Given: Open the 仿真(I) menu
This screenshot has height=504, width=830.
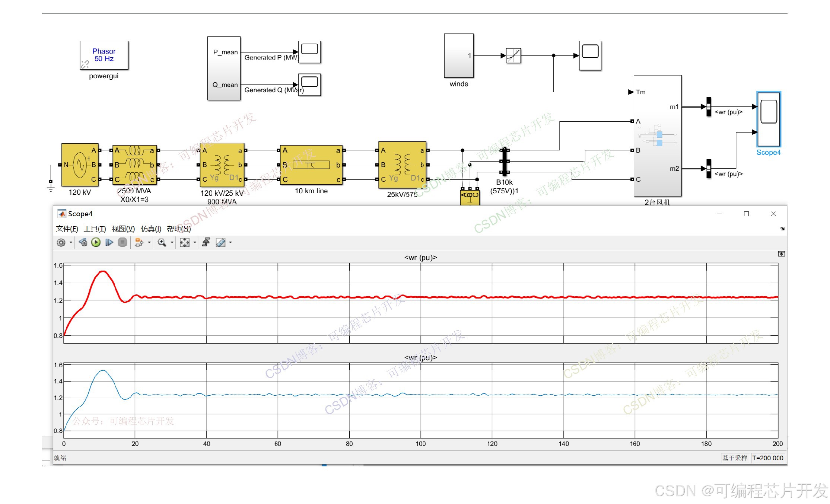Looking at the screenshot, I should pyautogui.click(x=151, y=229).
